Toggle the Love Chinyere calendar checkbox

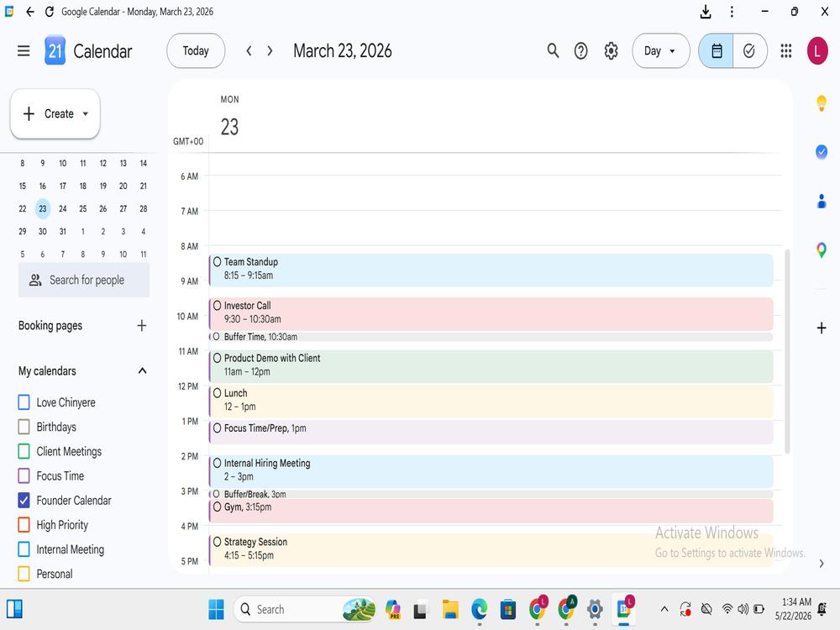tap(24, 402)
